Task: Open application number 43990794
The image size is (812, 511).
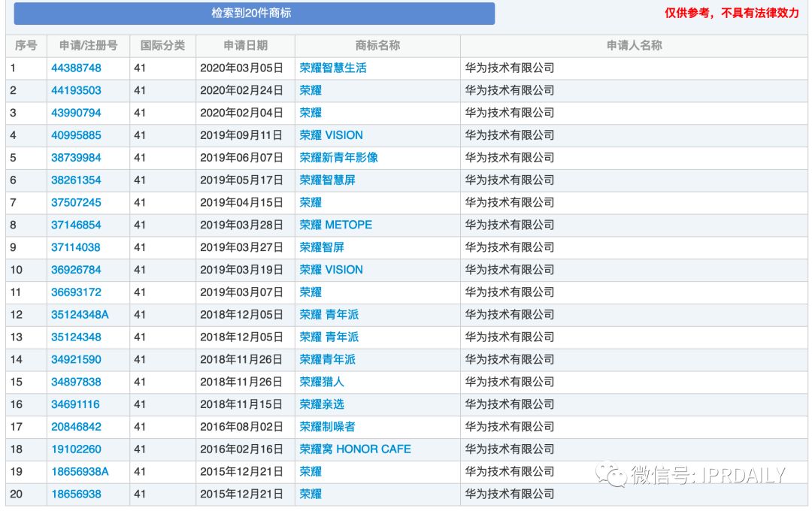Action: pyautogui.click(x=76, y=113)
